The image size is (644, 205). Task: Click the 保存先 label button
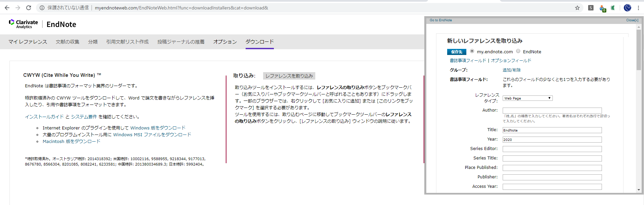[x=457, y=52]
